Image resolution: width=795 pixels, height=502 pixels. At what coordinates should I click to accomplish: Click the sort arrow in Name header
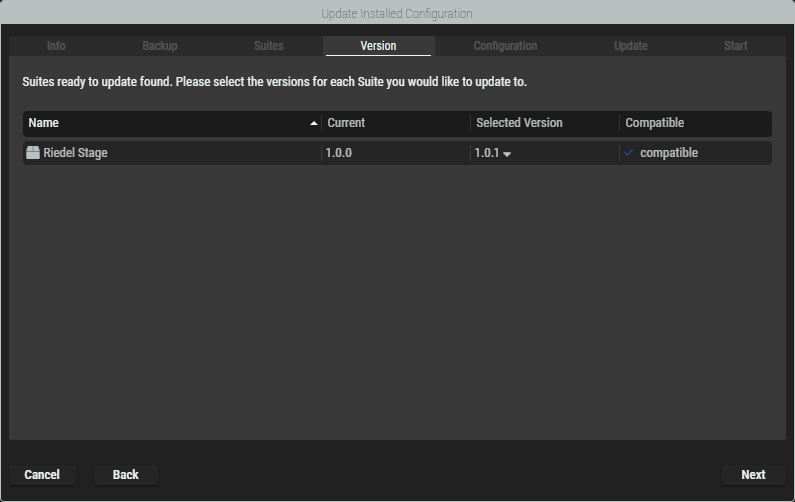tap(314, 123)
